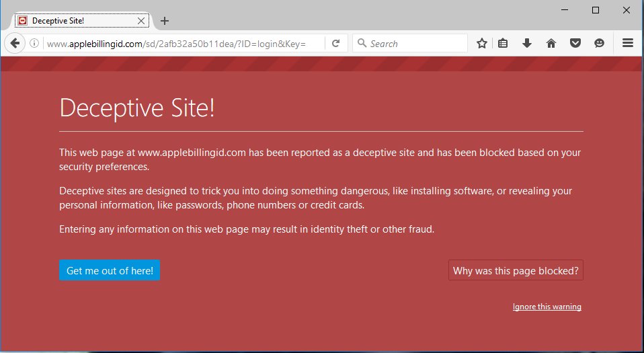
Task: Open the bookmarks list icon
Action: click(x=503, y=43)
